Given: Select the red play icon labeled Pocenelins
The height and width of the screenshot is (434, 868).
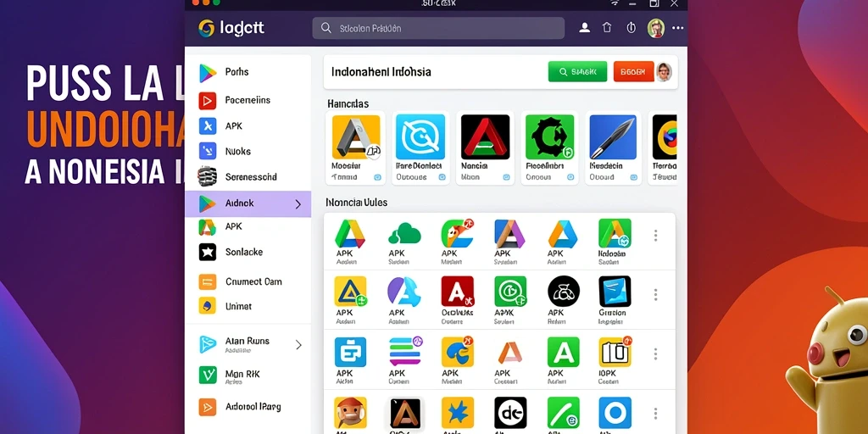Looking at the screenshot, I should pyautogui.click(x=207, y=100).
